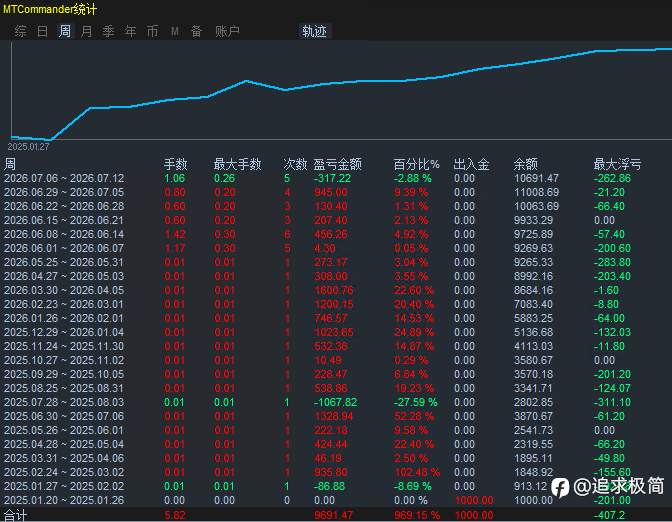The width and height of the screenshot is (672, 522).
Task: Select the 2025.01.27 ~ 2025.02.02 week row
Action: click(x=336, y=486)
